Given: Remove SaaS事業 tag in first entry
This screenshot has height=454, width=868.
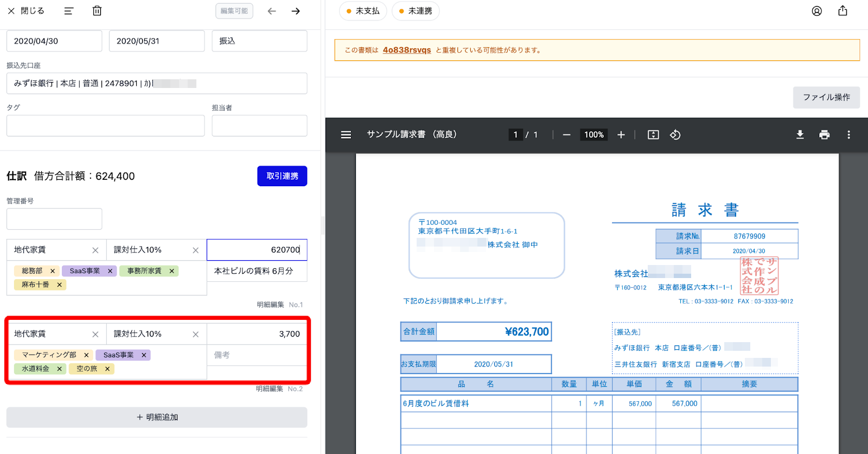Looking at the screenshot, I should click(110, 271).
